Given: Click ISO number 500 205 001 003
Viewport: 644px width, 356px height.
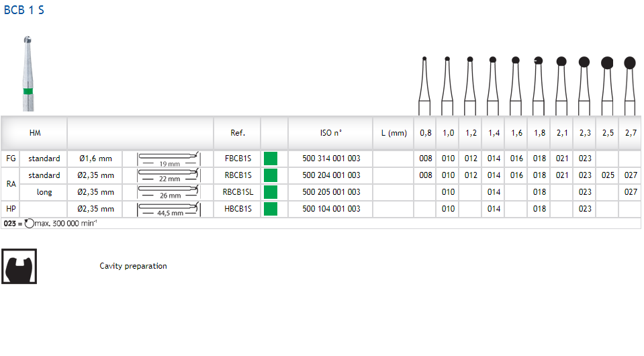Looking at the screenshot, I should pos(331,192).
